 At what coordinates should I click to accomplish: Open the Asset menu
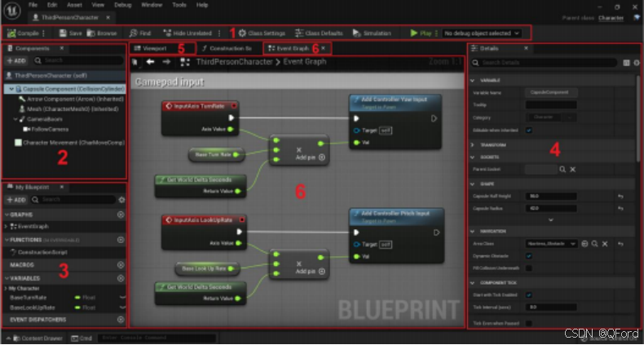click(74, 5)
